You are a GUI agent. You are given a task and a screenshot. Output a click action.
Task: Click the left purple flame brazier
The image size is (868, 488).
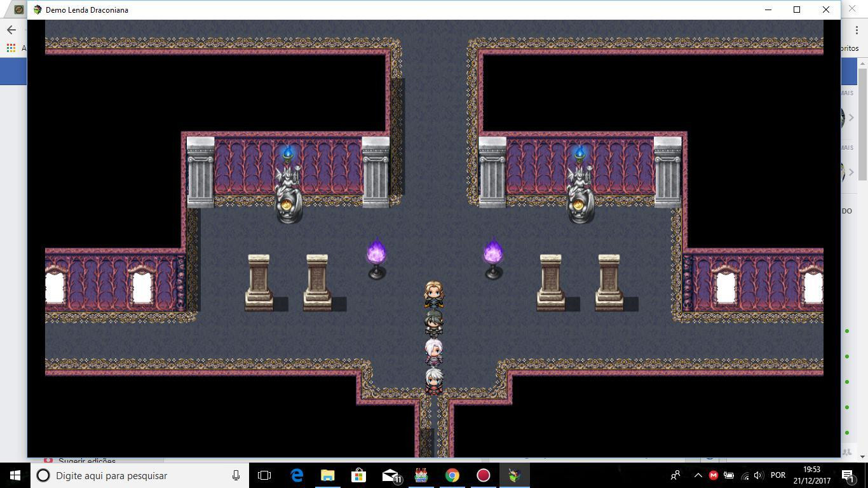(377, 260)
